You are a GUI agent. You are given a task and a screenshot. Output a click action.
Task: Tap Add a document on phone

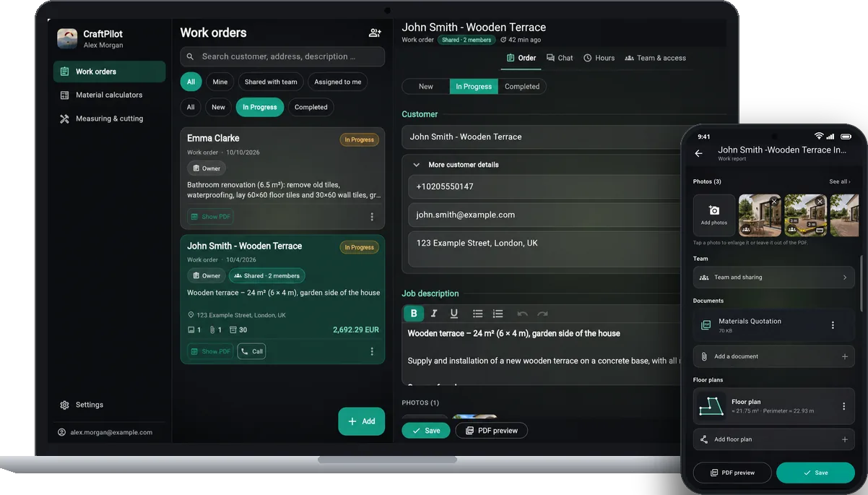point(773,356)
